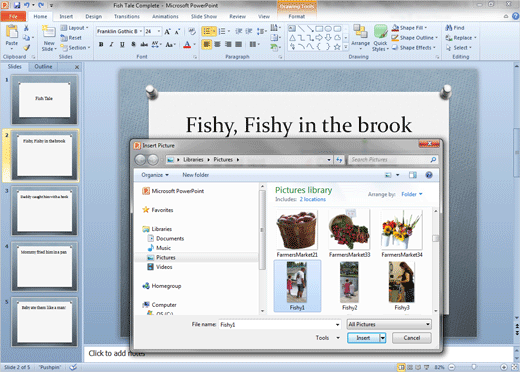Viewport: 520px width, 372px height.
Task: Open the Organize menu
Action: (x=155, y=175)
